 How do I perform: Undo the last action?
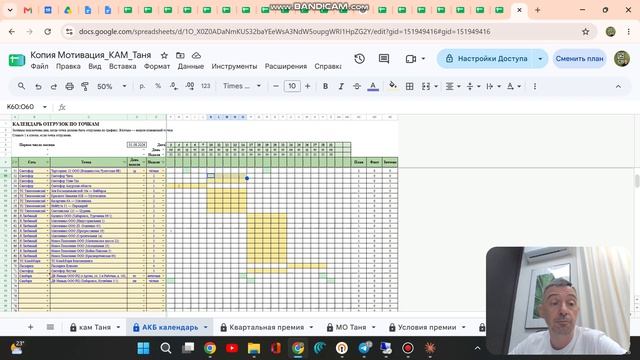tap(38, 87)
